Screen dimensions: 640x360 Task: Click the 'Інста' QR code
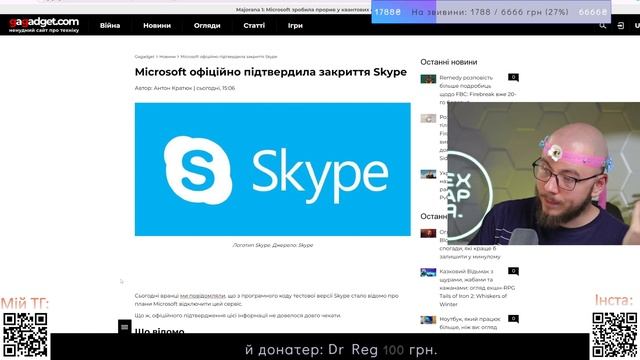615,335
